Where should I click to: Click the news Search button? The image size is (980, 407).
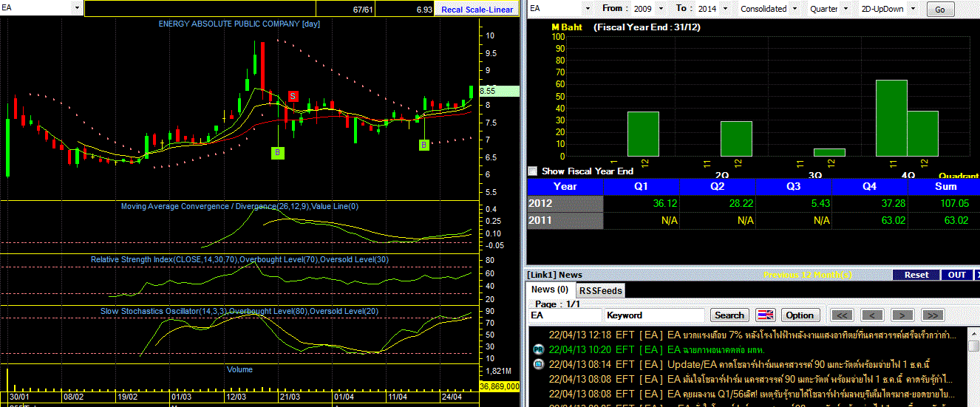point(729,315)
